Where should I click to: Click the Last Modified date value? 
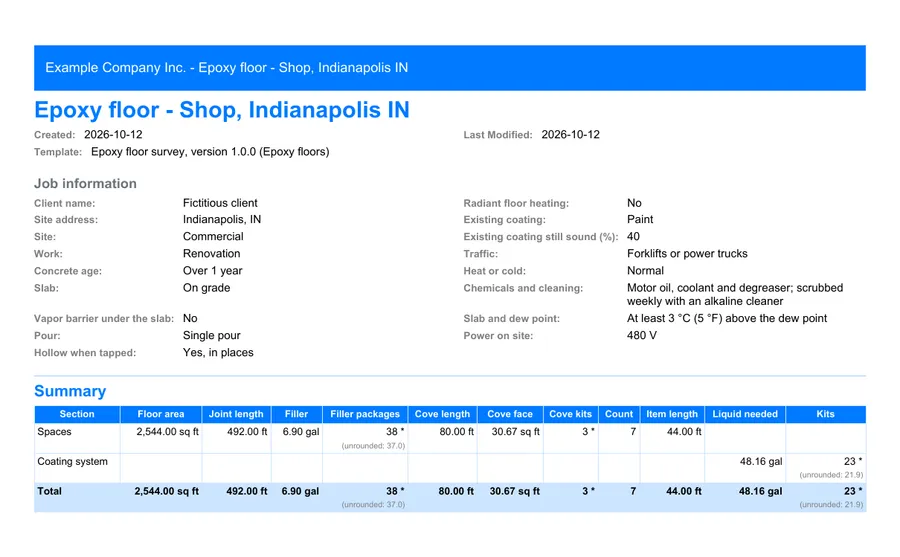pos(571,134)
